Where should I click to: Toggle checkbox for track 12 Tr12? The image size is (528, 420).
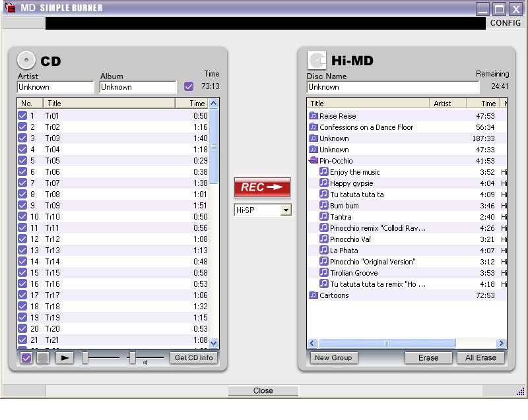pyautogui.click(x=22, y=239)
